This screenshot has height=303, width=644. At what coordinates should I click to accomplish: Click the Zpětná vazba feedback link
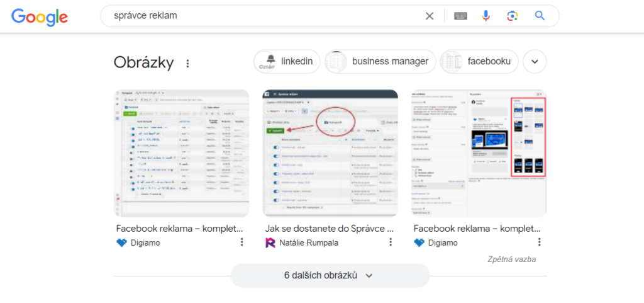(512, 259)
